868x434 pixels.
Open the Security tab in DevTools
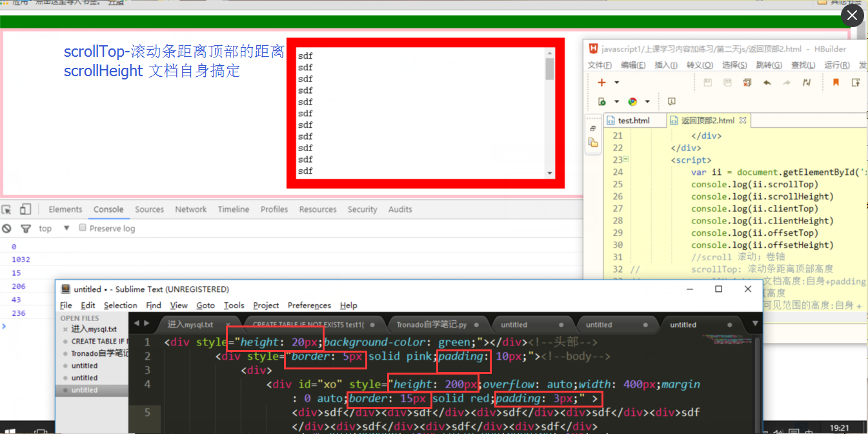click(x=362, y=209)
